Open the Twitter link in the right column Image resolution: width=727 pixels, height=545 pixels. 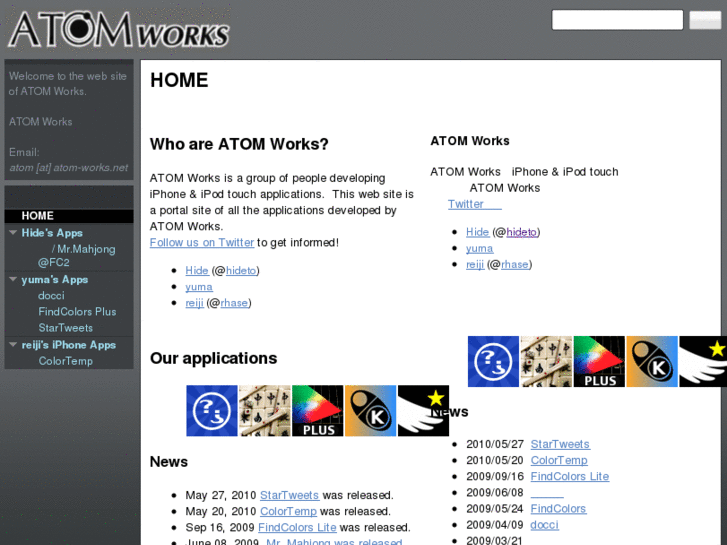(x=475, y=204)
